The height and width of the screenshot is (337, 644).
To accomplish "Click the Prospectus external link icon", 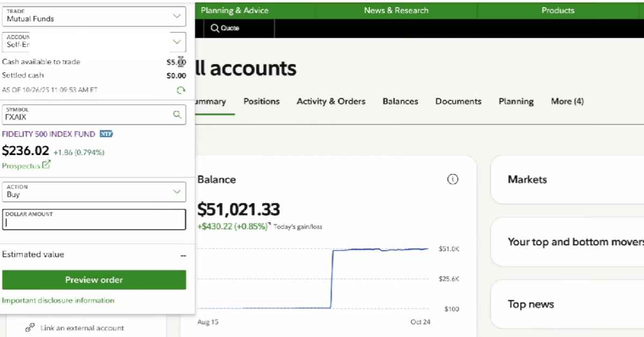I will click(46, 165).
